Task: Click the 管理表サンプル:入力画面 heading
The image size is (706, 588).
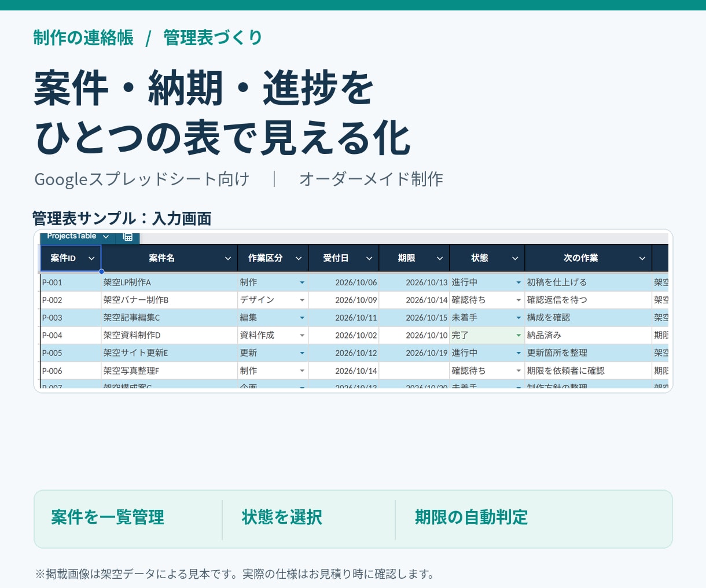Action: click(x=122, y=219)
